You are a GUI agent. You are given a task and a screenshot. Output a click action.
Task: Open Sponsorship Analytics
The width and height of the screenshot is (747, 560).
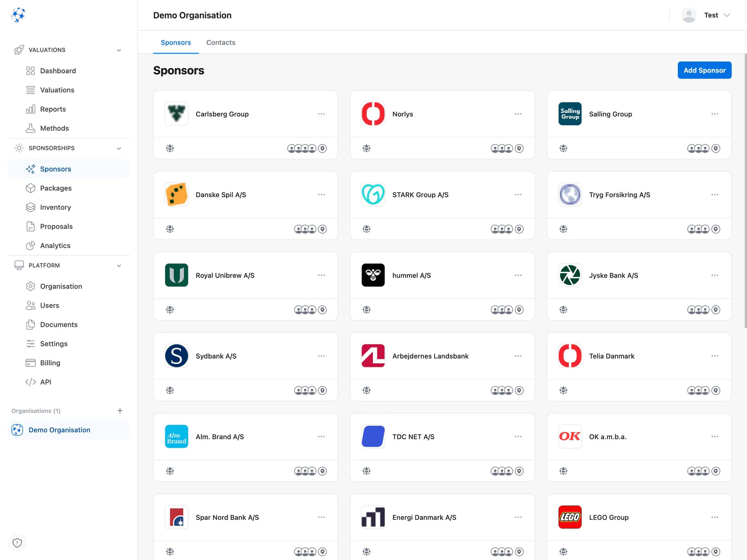(x=69, y=245)
